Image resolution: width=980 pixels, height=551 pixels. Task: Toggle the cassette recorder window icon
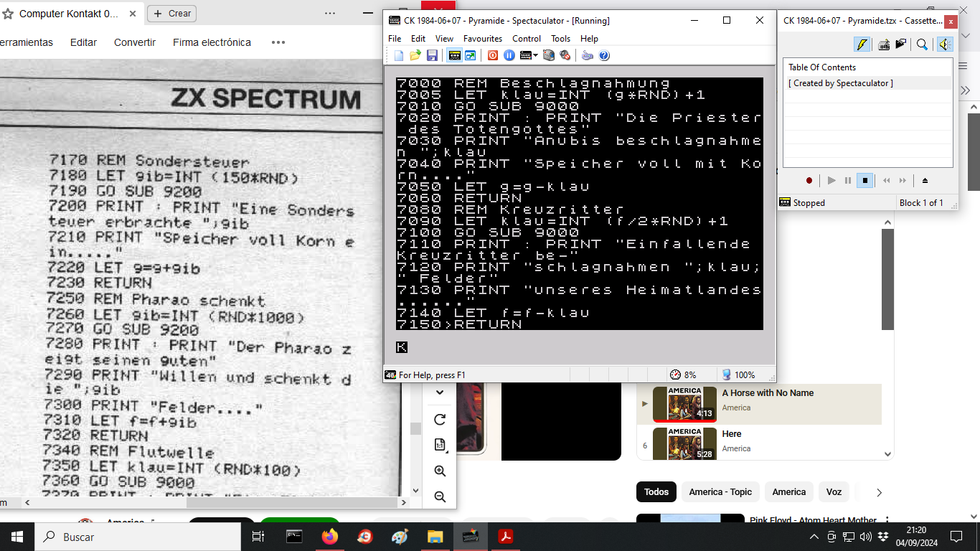click(454, 55)
